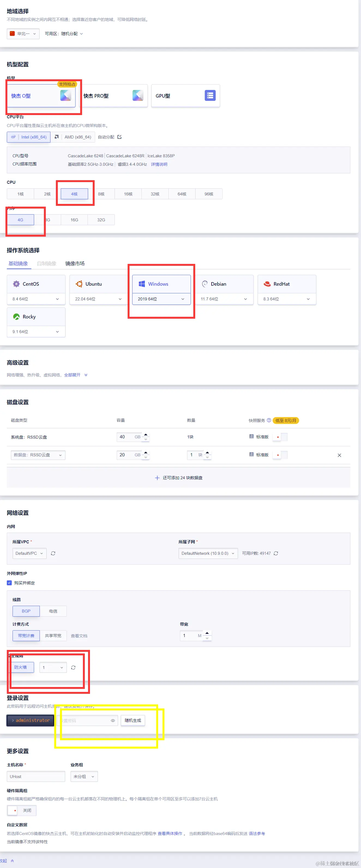Image resolution: width=361 pixels, height=868 pixels.
Task: Select the BGP line option
Action: [x=26, y=611]
